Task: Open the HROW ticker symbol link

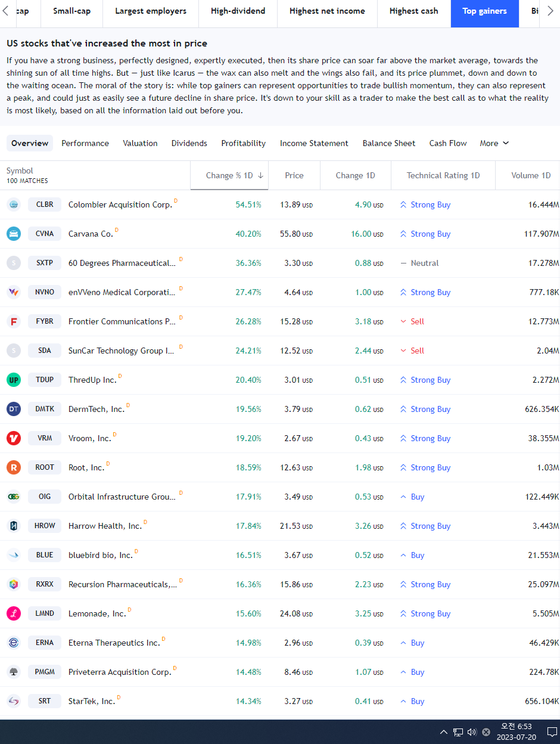Action: [x=45, y=526]
